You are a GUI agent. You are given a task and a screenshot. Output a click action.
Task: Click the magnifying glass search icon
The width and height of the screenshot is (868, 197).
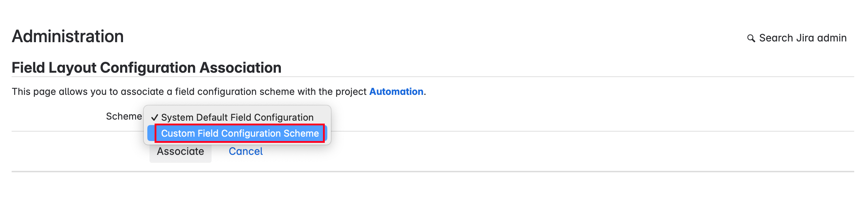[751, 38]
